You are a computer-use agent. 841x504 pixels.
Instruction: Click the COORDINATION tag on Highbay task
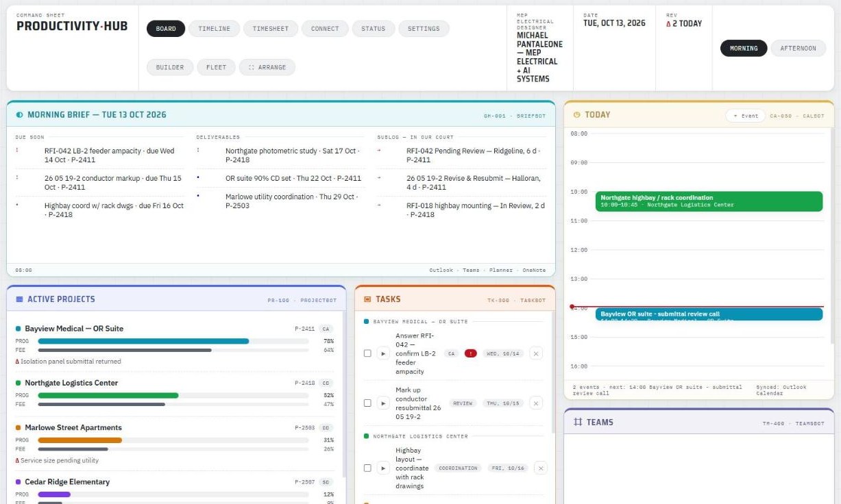458,468
